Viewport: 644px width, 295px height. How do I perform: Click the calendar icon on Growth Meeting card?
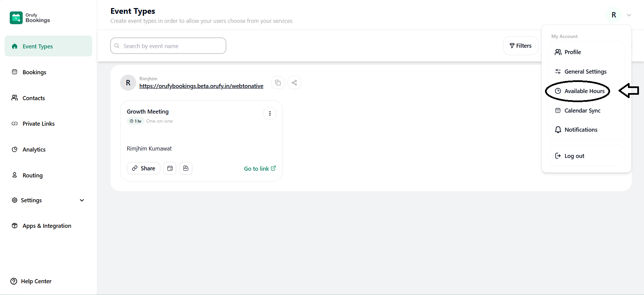click(x=170, y=168)
